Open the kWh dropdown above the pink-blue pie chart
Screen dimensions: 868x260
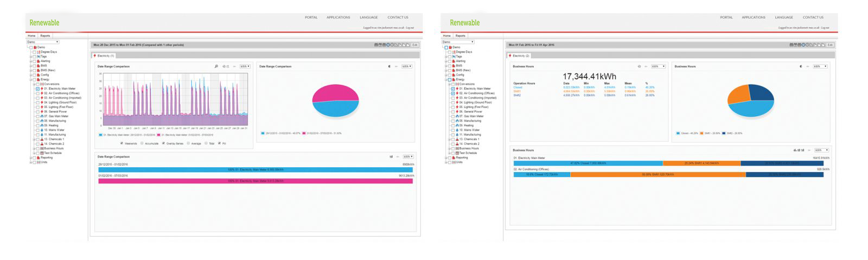[406, 66]
